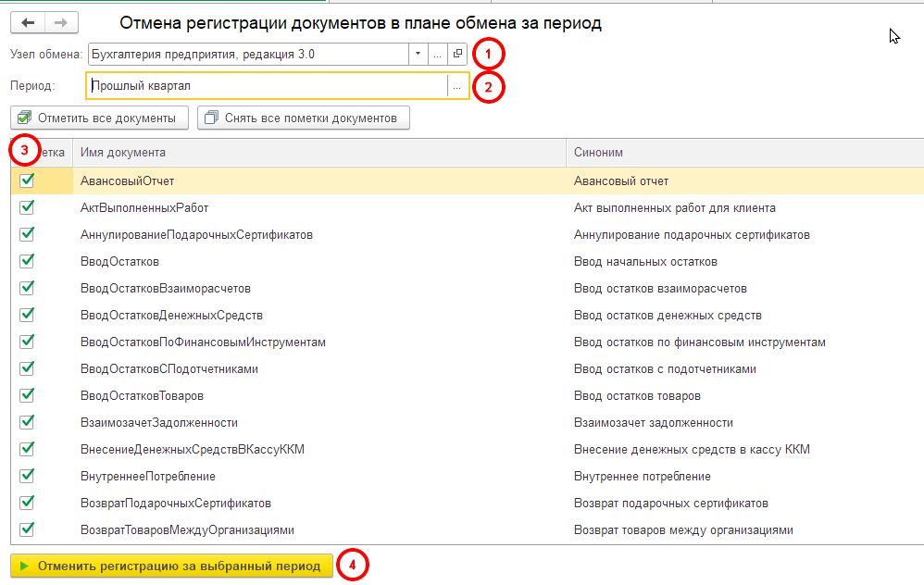
Task: Click synonym Внесение денежных средств в кассу ККМ
Action: point(692,450)
